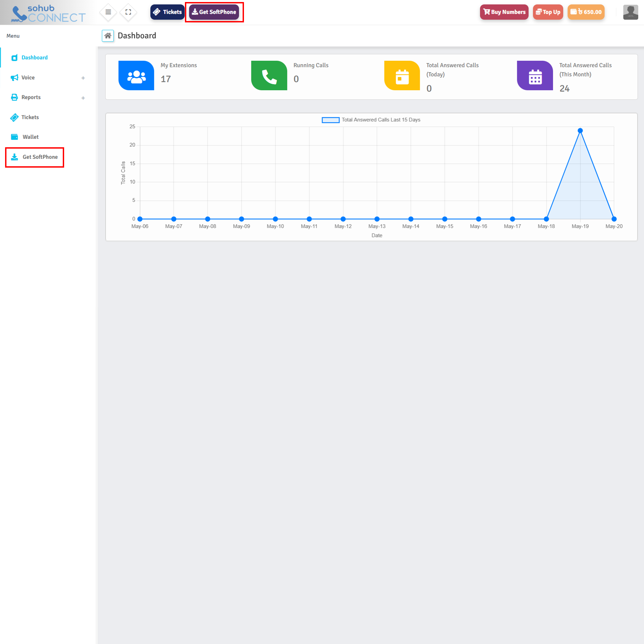Toggle the Total Answered Calls legend swatch
Image resolution: width=644 pixels, height=644 pixels.
coord(330,120)
